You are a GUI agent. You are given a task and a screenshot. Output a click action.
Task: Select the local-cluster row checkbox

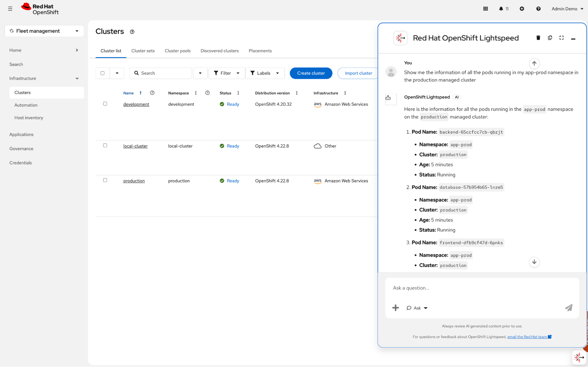(105, 145)
